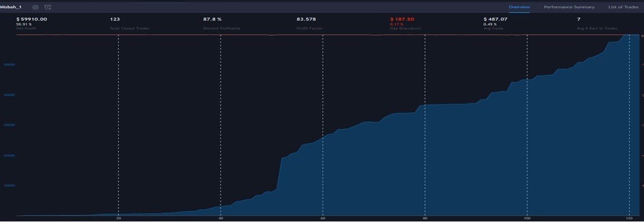Click the $ 187.50 max drawdown value
Image resolution: width=644 pixels, height=222 pixels.
tap(402, 19)
